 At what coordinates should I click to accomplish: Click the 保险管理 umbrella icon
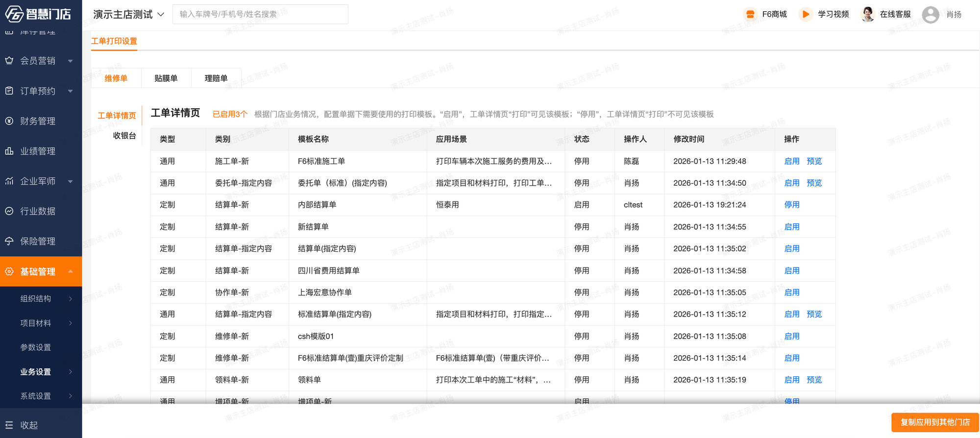point(9,241)
